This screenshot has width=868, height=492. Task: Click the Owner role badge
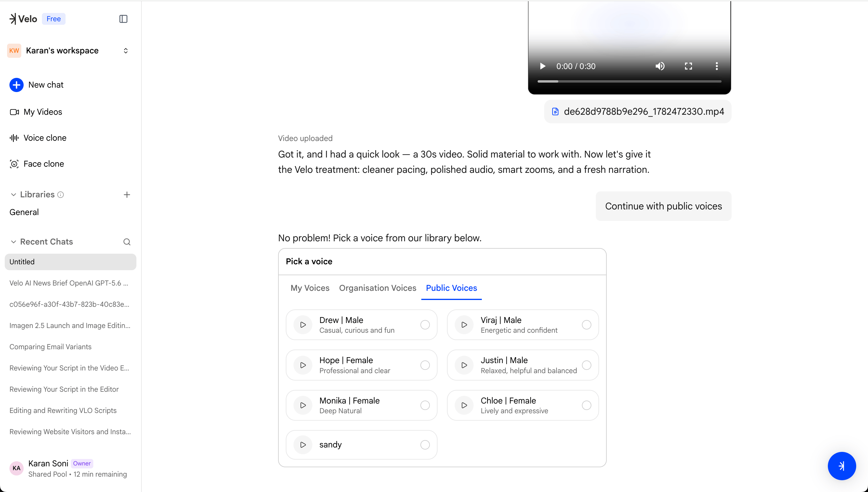click(x=82, y=463)
